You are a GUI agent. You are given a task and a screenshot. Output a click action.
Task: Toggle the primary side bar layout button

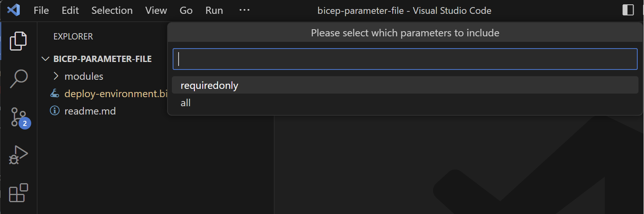[628, 10]
